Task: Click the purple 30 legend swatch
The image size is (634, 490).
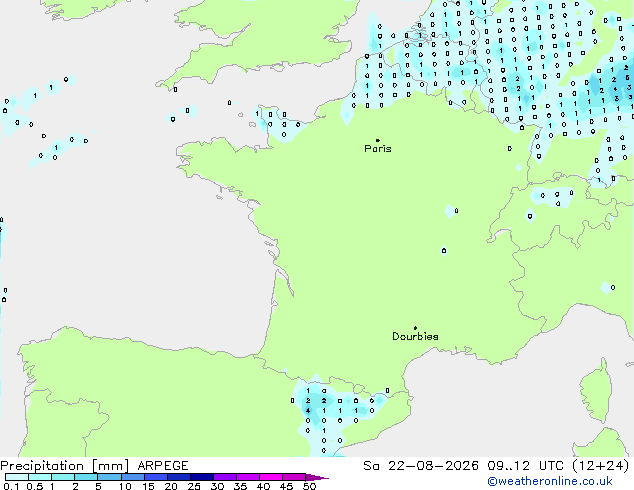Action: pos(225,477)
